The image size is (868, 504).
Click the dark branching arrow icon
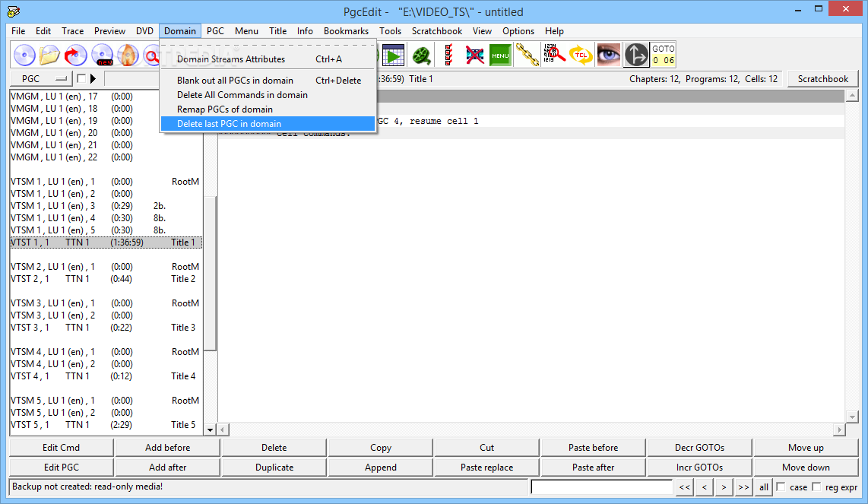pos(636,55)
